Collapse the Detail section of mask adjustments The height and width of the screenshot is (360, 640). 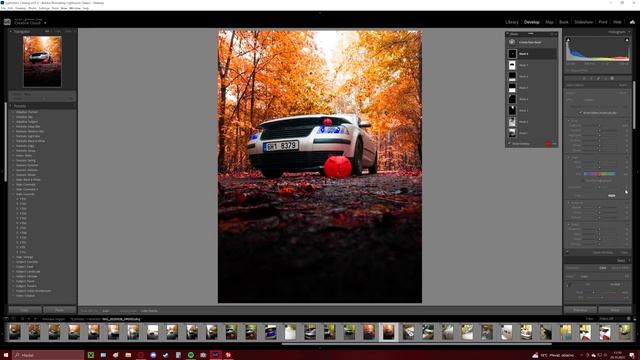pyautogui.click(x=569, y=224)
